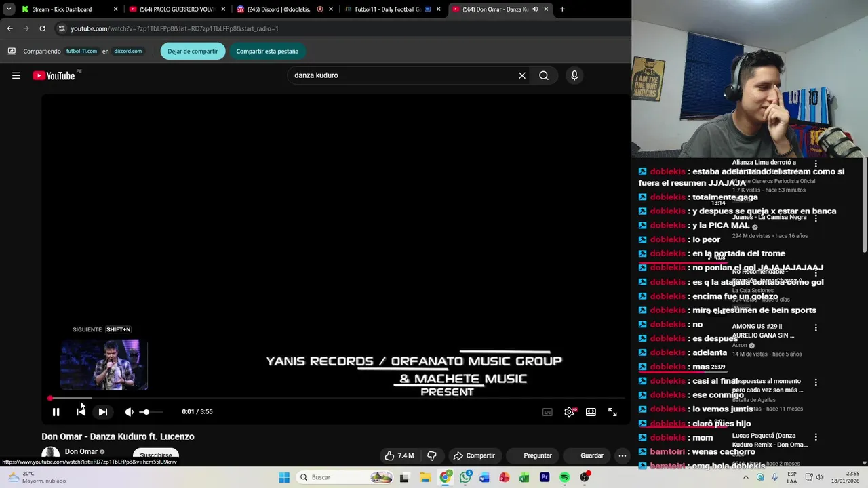Click the red video progress bar
The image size is (868, 488).
pyautogui.click(x=336, y=398)
